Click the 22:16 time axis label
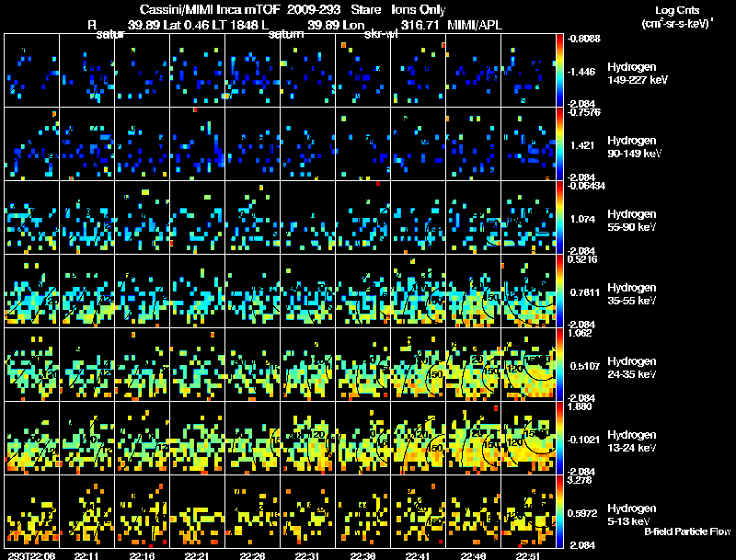Image resolution: width=736 pixels, height=560 pixels. (x=142, y=555)
